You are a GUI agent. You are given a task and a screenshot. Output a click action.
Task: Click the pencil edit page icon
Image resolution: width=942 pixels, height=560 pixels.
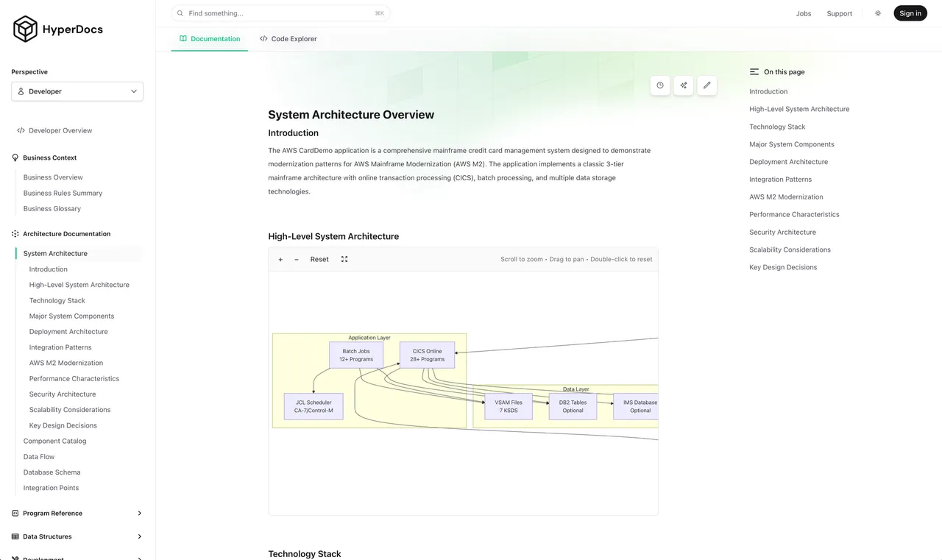click(707, 85)
